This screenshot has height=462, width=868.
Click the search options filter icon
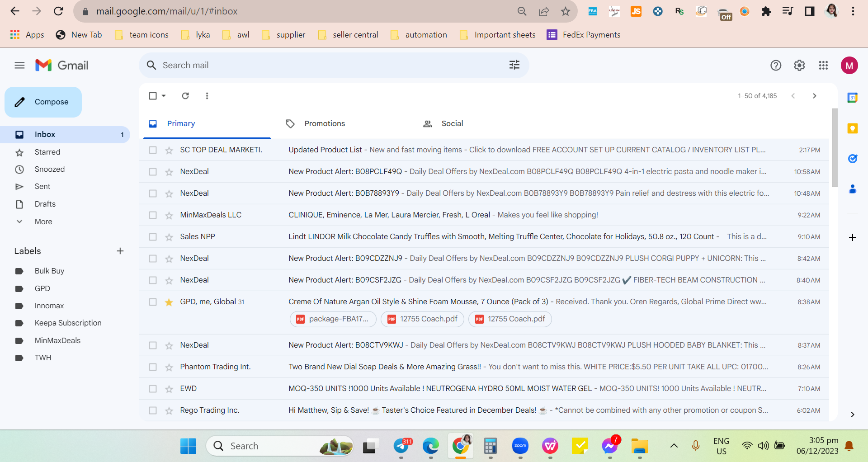tap(514, 65)
